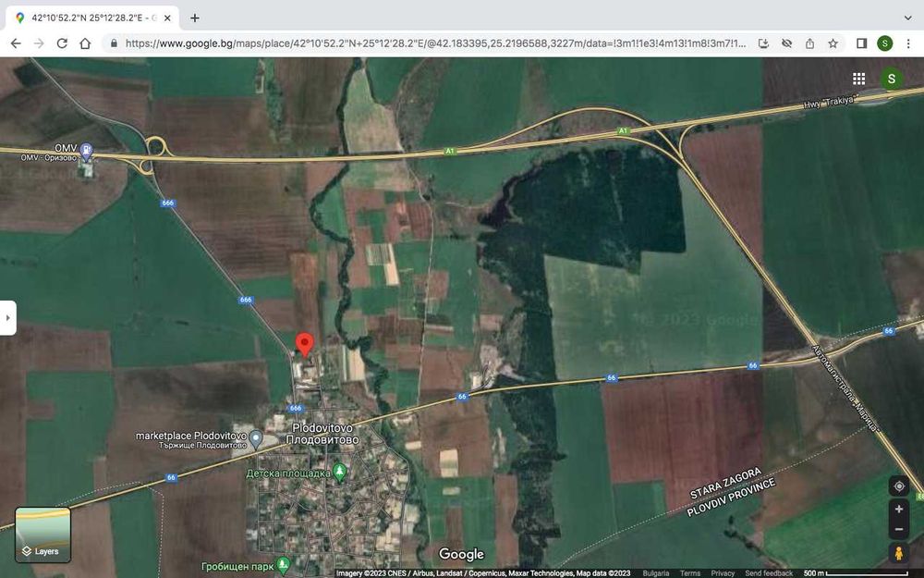Open the Layers map type thumbnail
The width and height of the screenshot is (924, 578).
(x=43, y=535)
